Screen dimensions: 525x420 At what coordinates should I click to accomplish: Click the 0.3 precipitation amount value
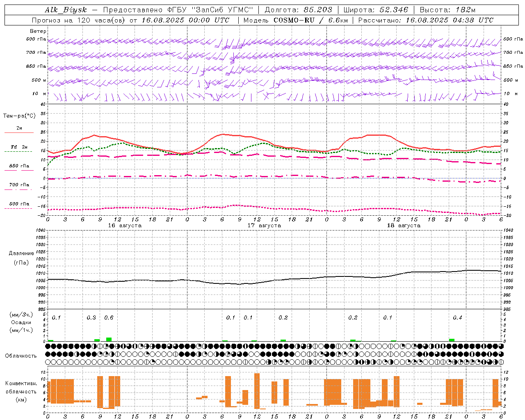pyautogui.click(x=91, y=317)
